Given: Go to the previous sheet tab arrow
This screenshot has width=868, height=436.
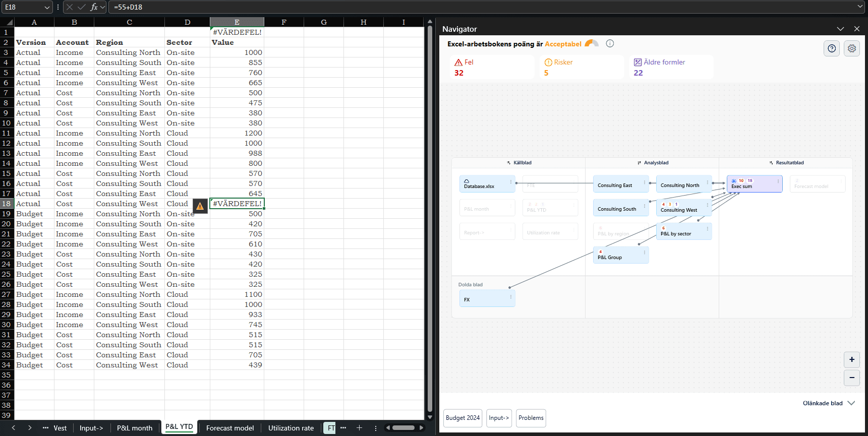Looking at the screenshot, I should pyautogui.click(x=14, y=428).
